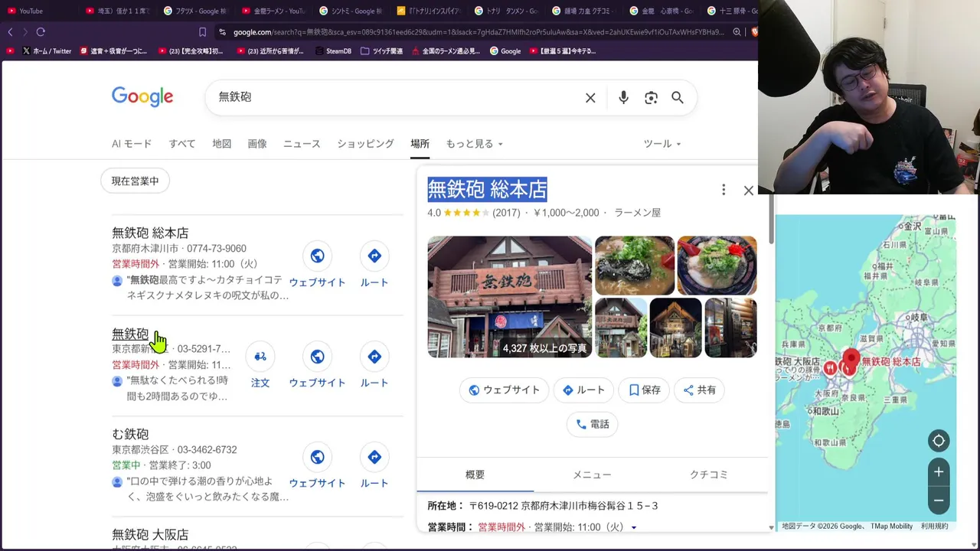Open red-bowl ramen photo thumbnail
The height and width of the screenshot is (551, 980).
coord(717,266)
